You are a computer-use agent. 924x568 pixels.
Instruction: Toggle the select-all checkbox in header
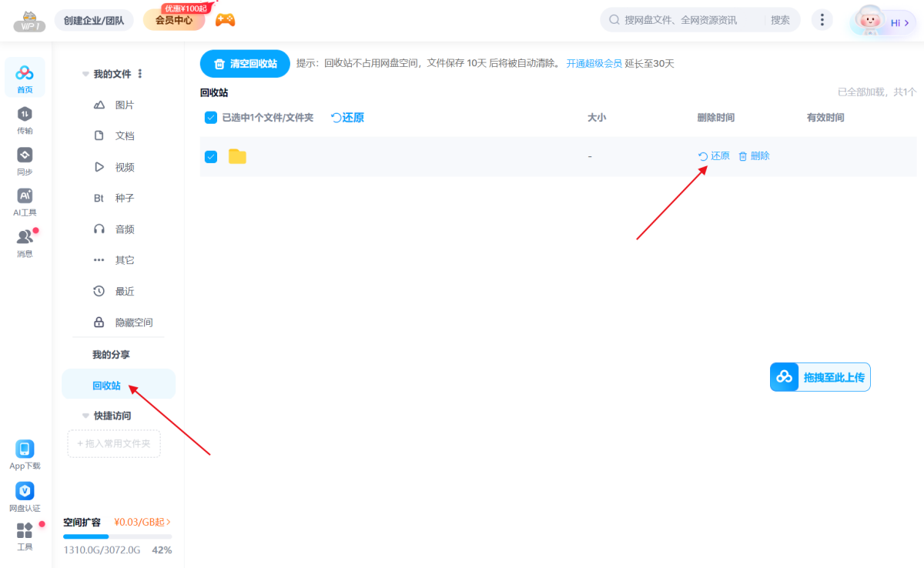(211, 118)
